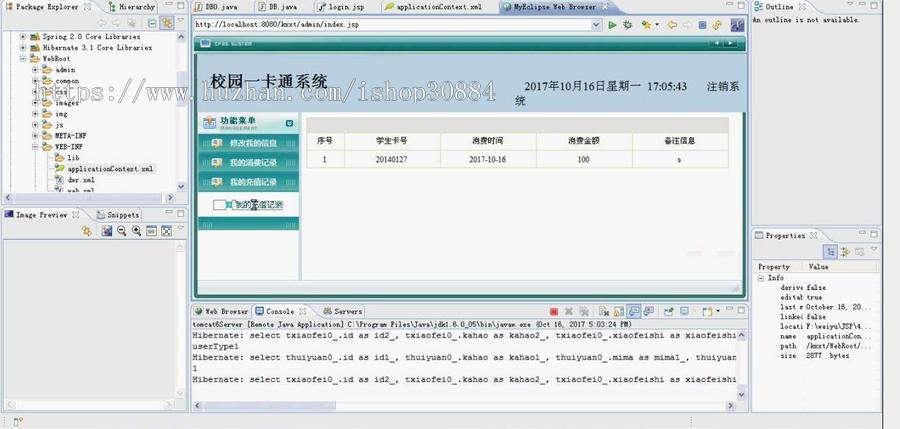Screen dimensions: 900x429
Task: Collapse the 功能菜单 panel toggle icon
Action: (x=289, y=123)
